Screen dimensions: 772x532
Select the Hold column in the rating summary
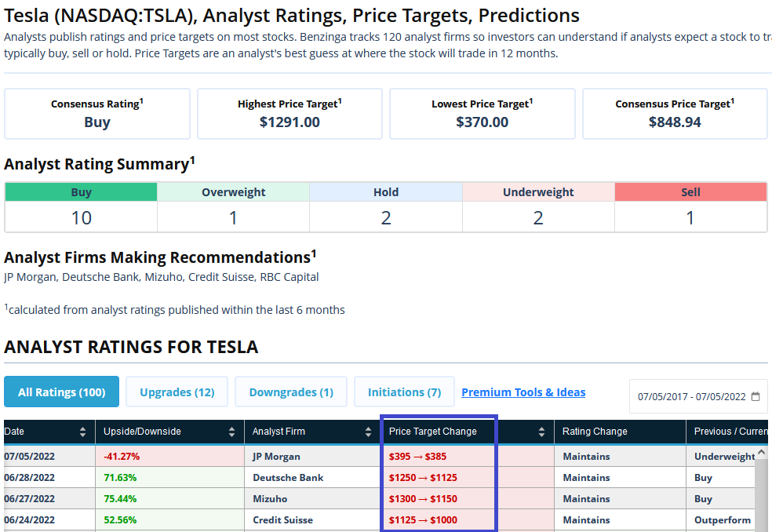[x=385, y=191]
